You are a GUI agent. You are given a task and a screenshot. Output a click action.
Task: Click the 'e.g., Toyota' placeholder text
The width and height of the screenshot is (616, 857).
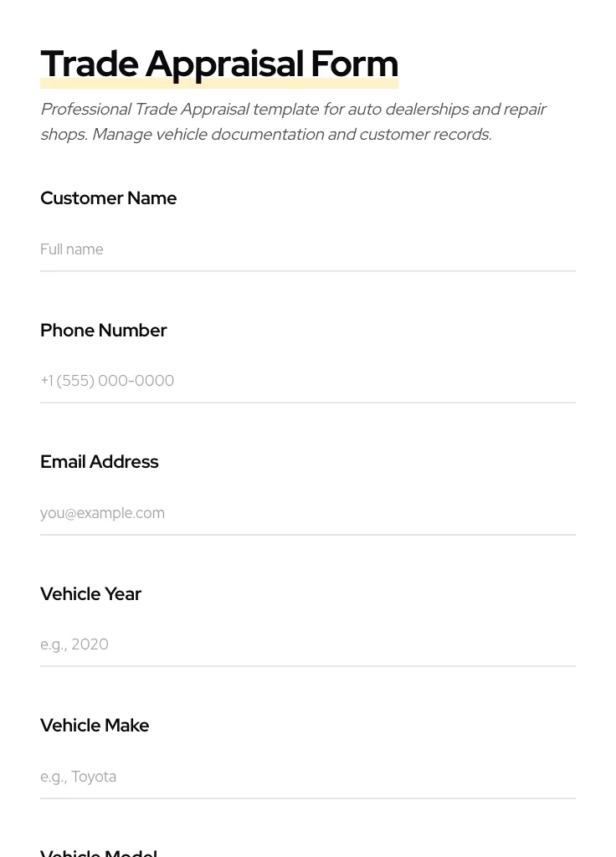78,777
